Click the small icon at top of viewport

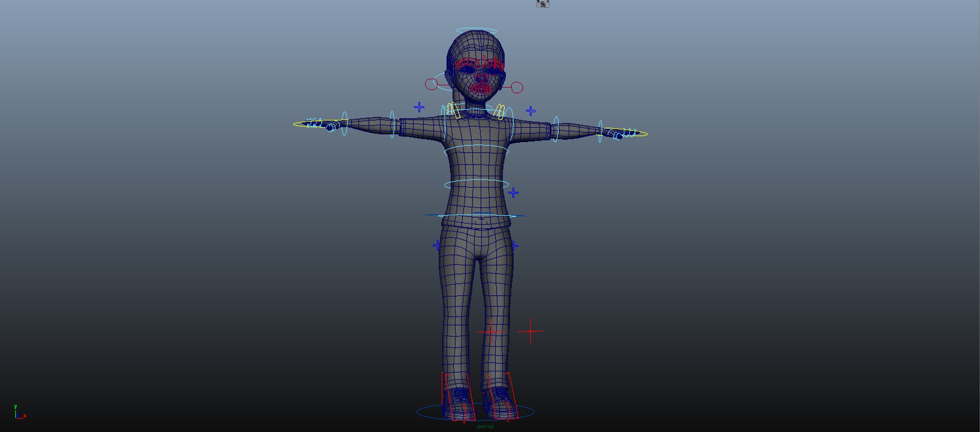(543, 4)
